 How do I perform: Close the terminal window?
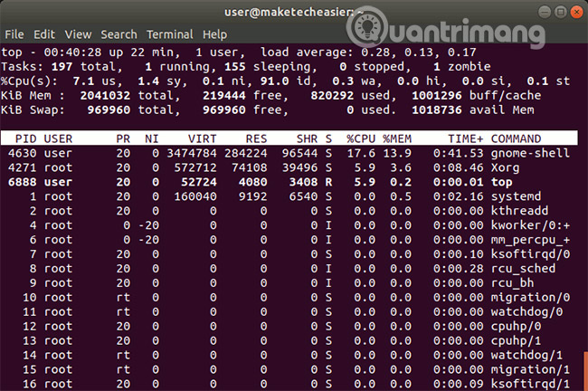pos(576,13)
